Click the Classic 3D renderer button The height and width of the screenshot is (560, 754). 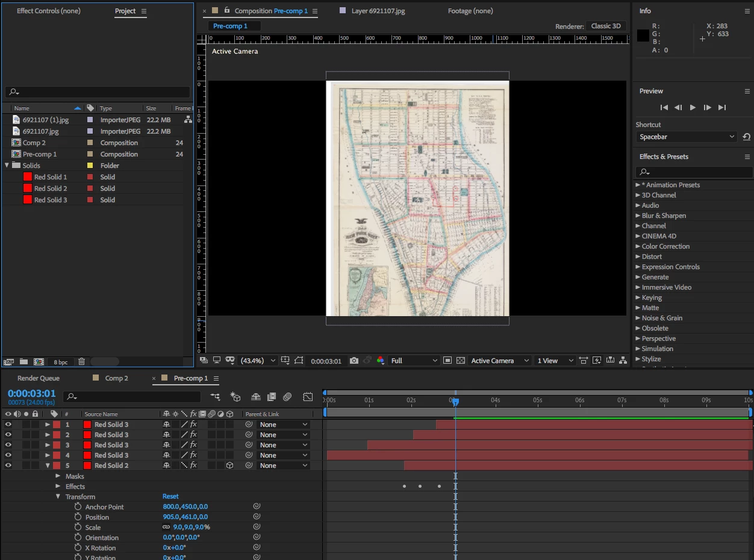click(606, 26)
